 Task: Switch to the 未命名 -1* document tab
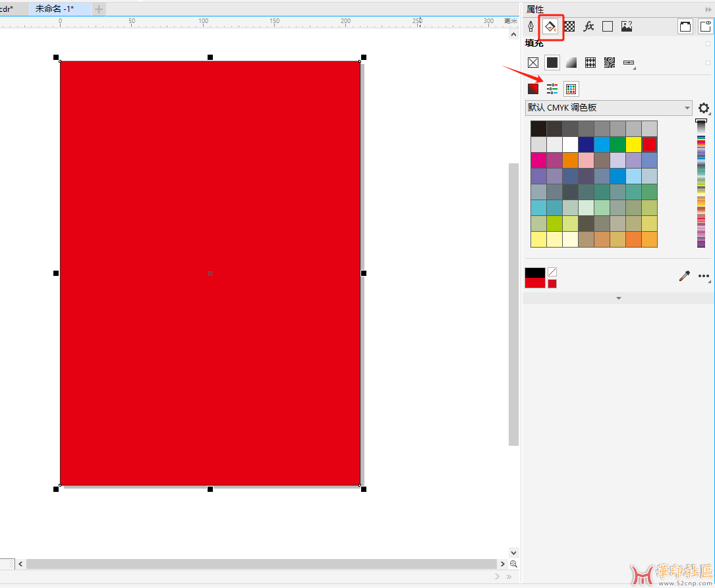pyautogui.click(x=60, y=9)
